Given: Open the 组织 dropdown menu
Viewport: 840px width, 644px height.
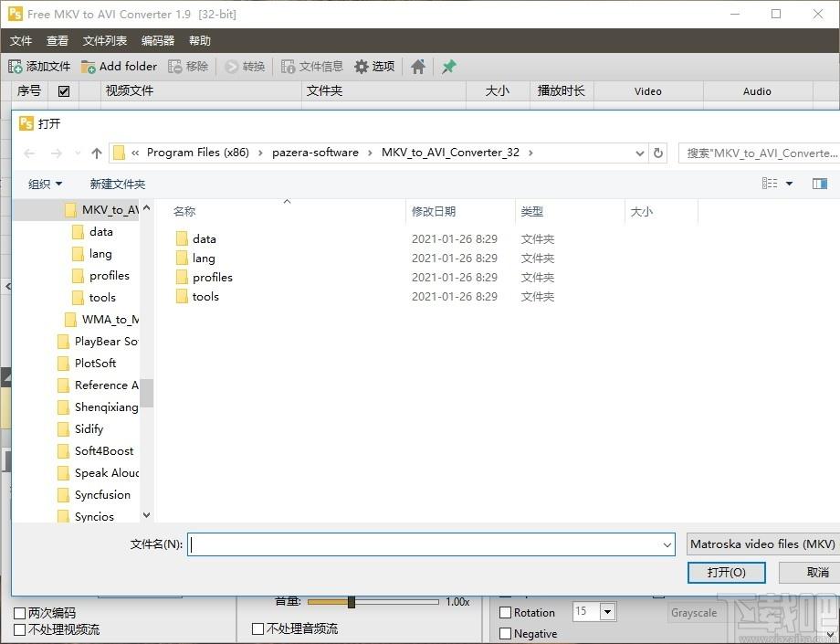Looking at the screenshot, I should pos(45,185).
